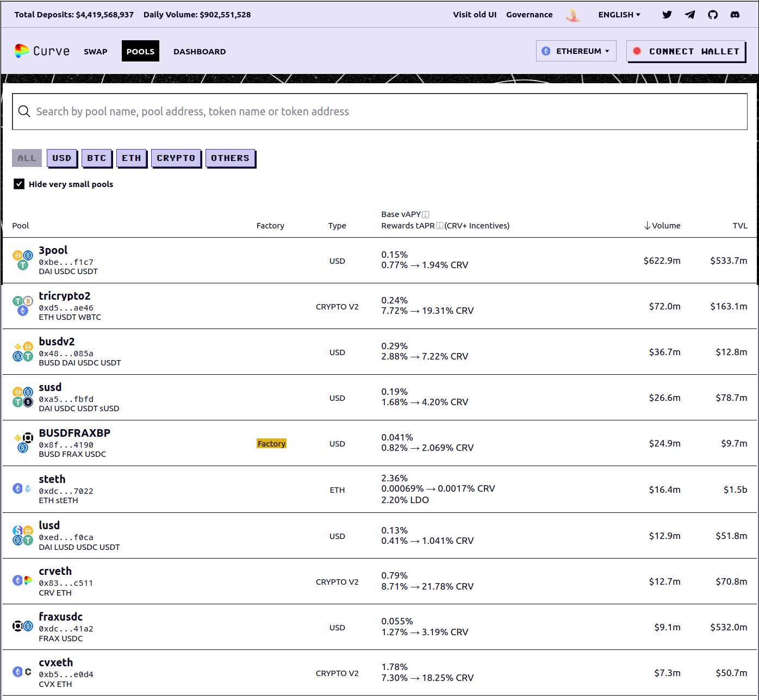Click the steth TVL $1.5b
759x700 pixels.
click(735, 490)
